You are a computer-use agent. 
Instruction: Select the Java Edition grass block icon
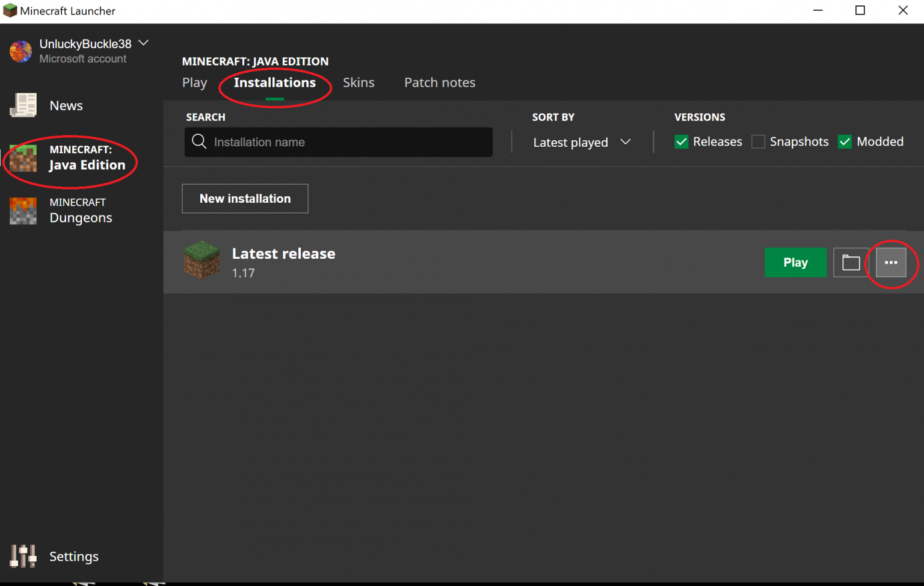pos(23,158)
